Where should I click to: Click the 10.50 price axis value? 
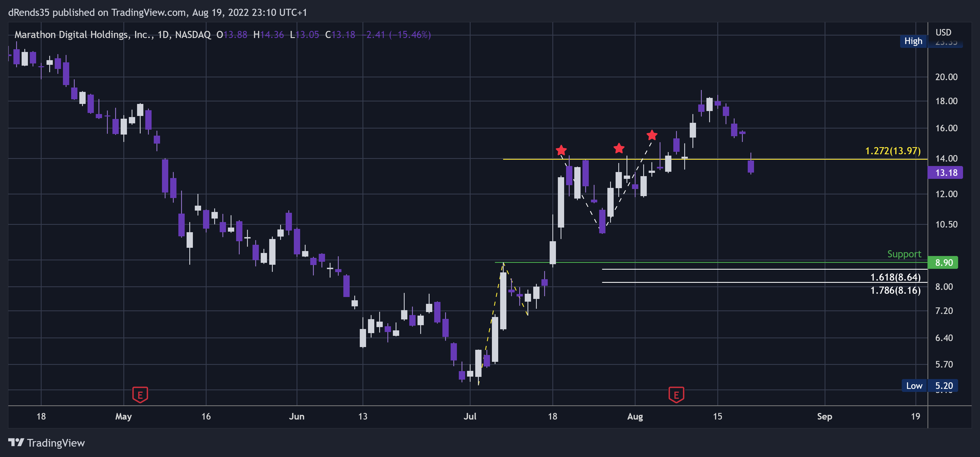coord(946,224)
